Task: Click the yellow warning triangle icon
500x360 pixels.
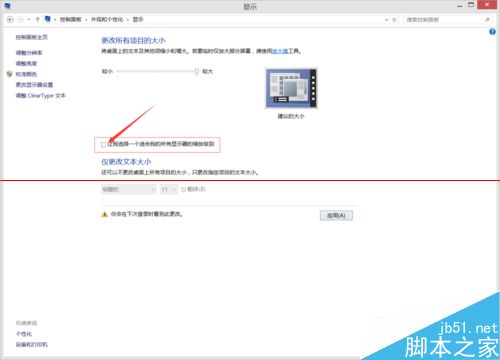Action: click(x=104, y=214)
